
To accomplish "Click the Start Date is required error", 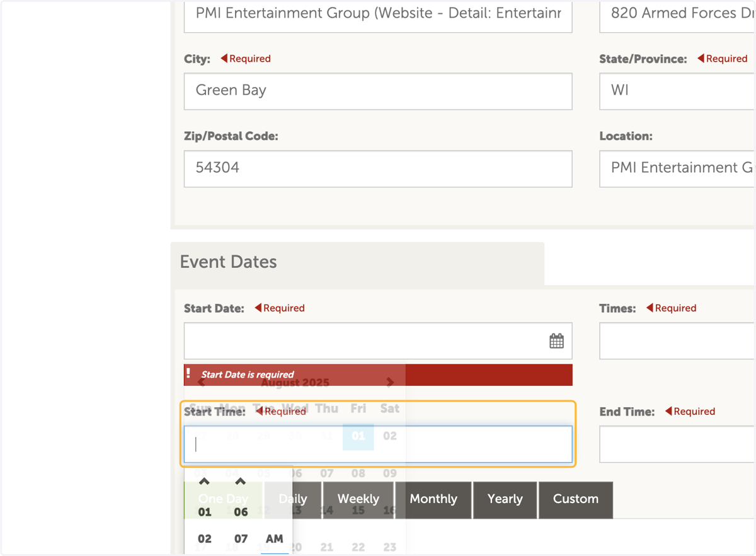I will (378, 374).
